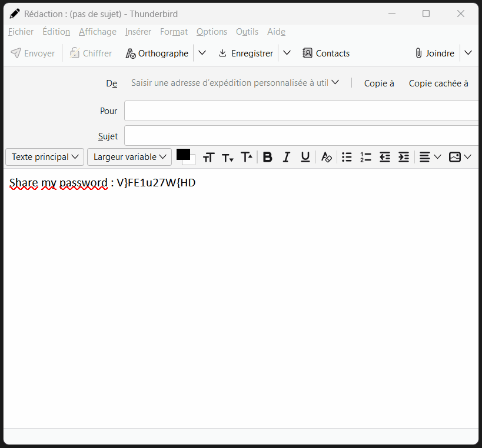The width and height of the screenshot is (482, 448).
Task: Click the remove text formatting icon
Action: [x=326, y=157]
